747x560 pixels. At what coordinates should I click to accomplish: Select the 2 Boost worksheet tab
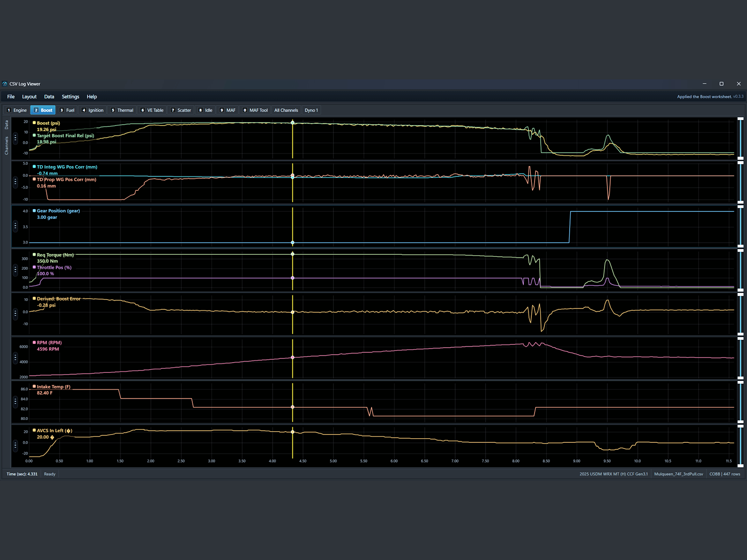43,110
